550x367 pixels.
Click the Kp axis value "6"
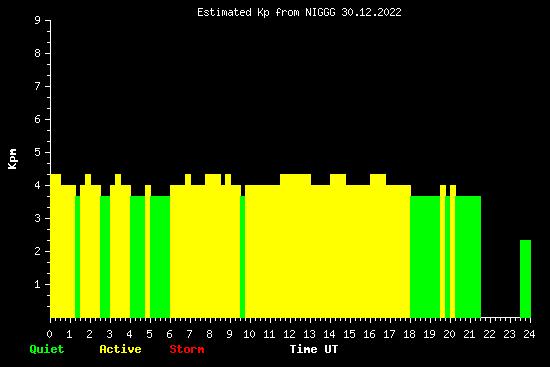[x=38, y=119]
